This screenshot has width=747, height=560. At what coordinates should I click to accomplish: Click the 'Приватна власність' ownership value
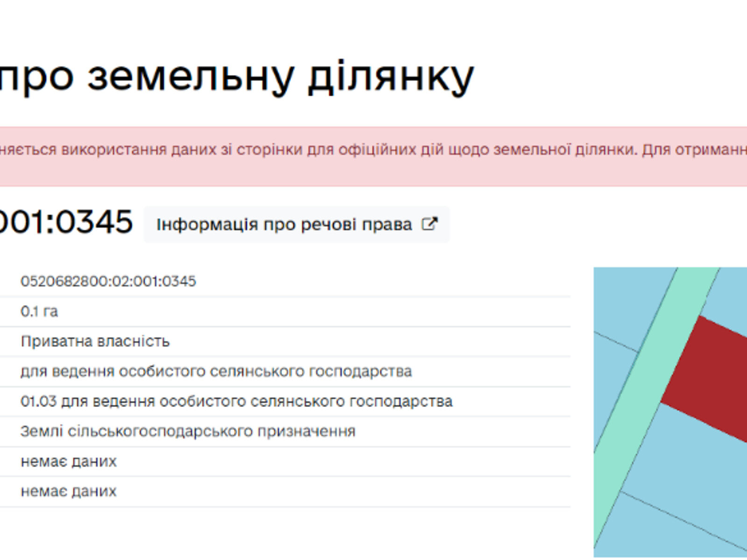(95, 341)
